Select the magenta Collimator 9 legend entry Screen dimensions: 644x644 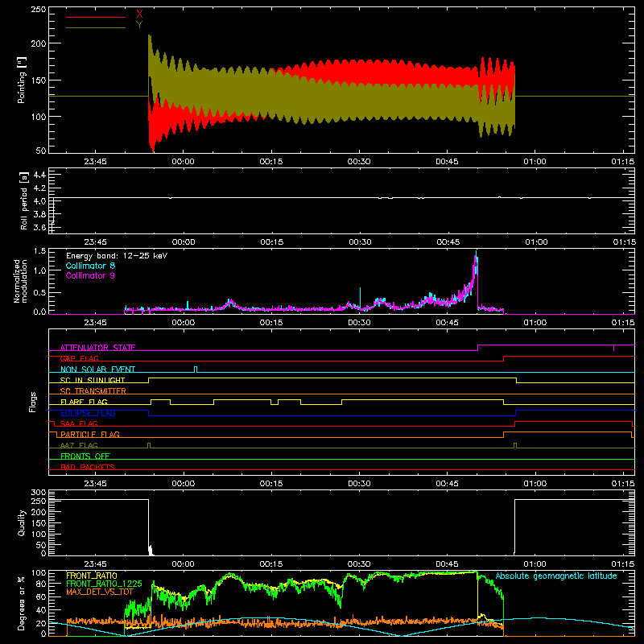[90, 275]
